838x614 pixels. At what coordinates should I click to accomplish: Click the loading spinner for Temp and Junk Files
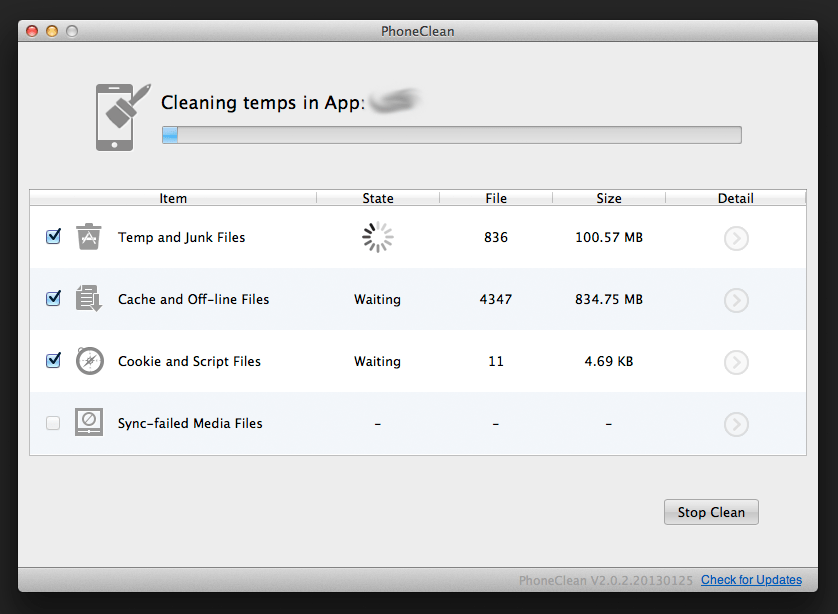(x=377, y=237)
